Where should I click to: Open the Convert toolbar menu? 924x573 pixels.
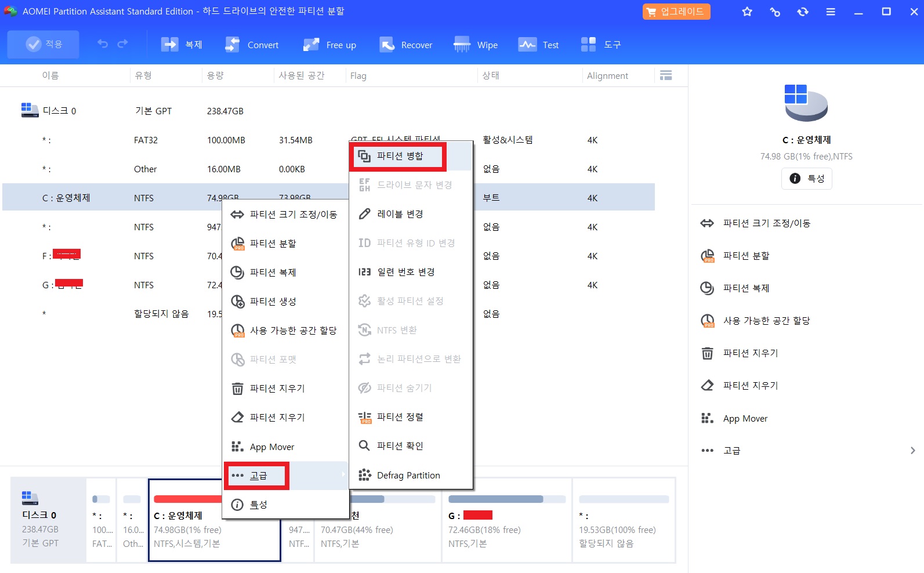click(251, 45)
